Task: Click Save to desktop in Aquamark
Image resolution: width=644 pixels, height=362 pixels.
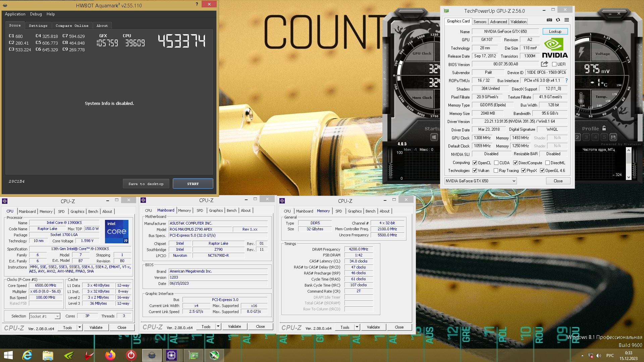Action: (x=146, y=184)
